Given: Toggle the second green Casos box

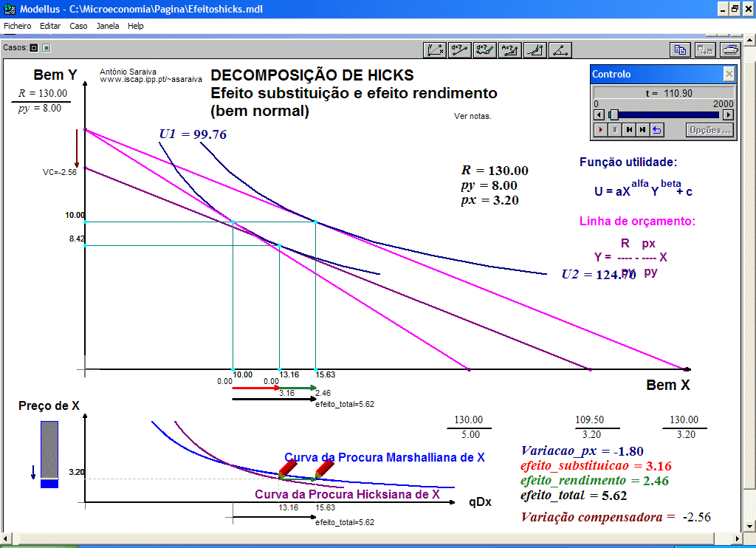Looking at the screenshot, I should click(46, 48).
